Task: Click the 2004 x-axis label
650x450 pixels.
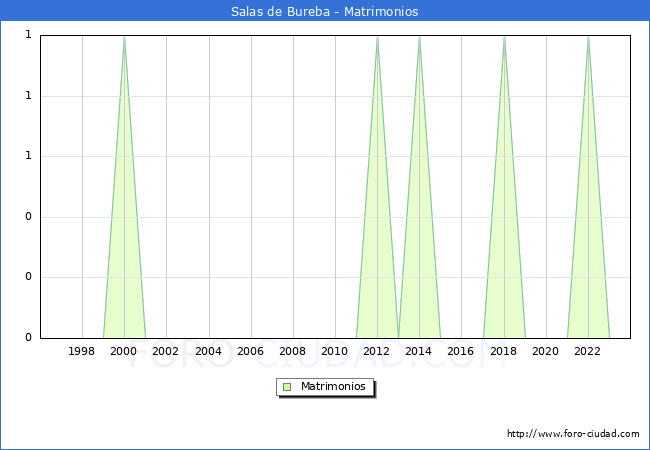Action: (208, 351)
